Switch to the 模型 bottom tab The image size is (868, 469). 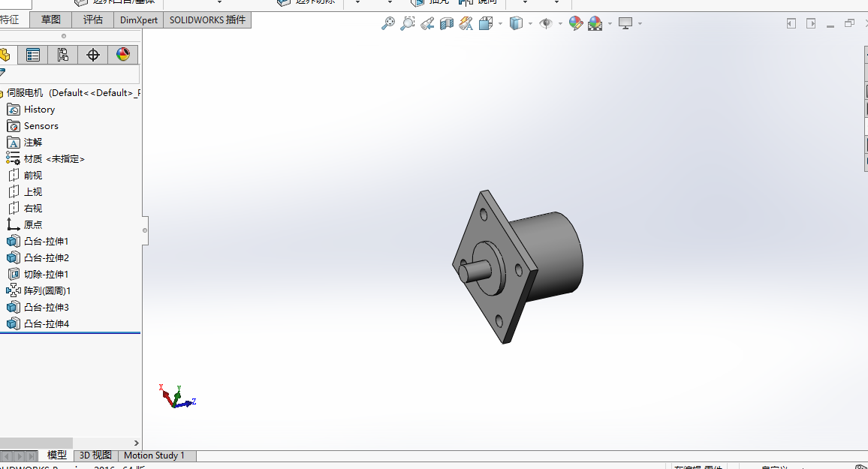(56, 455)
